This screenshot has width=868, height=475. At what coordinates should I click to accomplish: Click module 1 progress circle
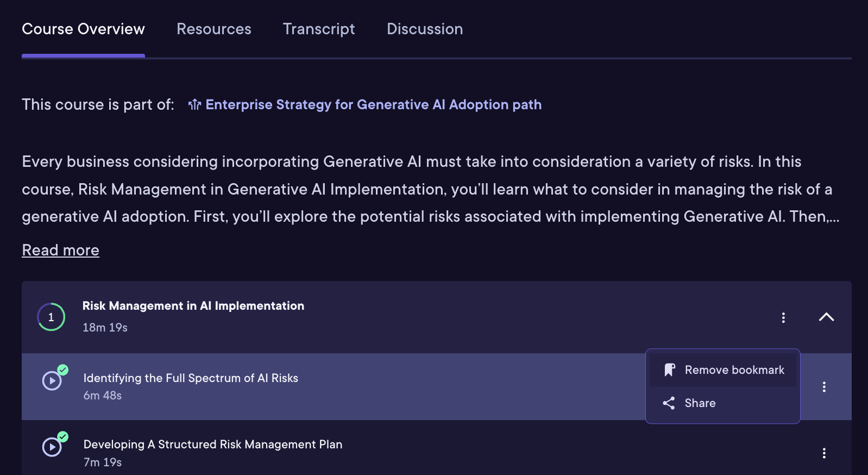(x=51, y=317)
